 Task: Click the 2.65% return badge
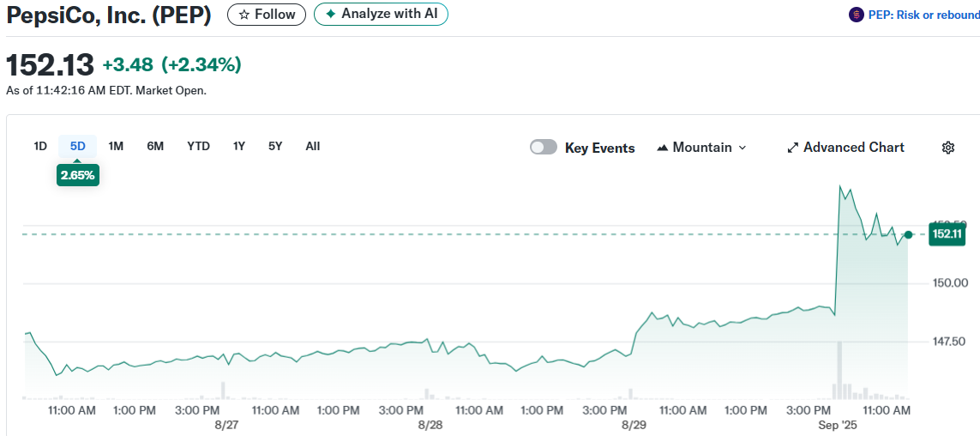(78, 175)
